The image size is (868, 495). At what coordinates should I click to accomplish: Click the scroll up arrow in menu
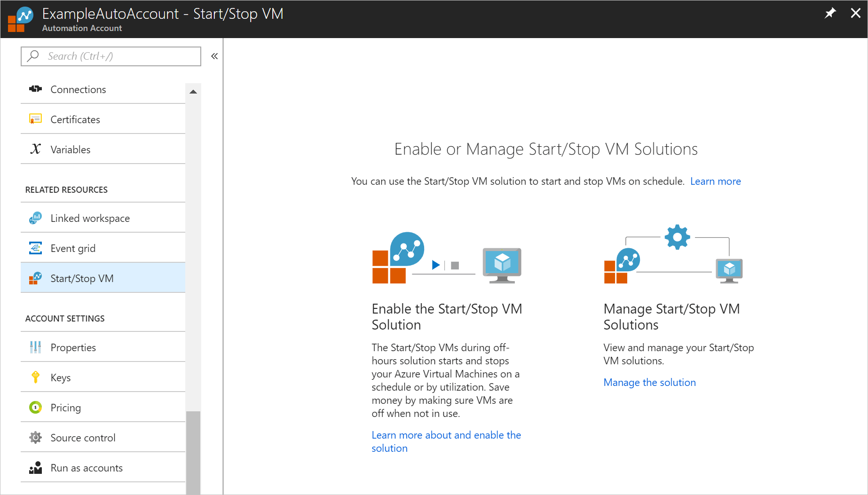pos(193,92)
